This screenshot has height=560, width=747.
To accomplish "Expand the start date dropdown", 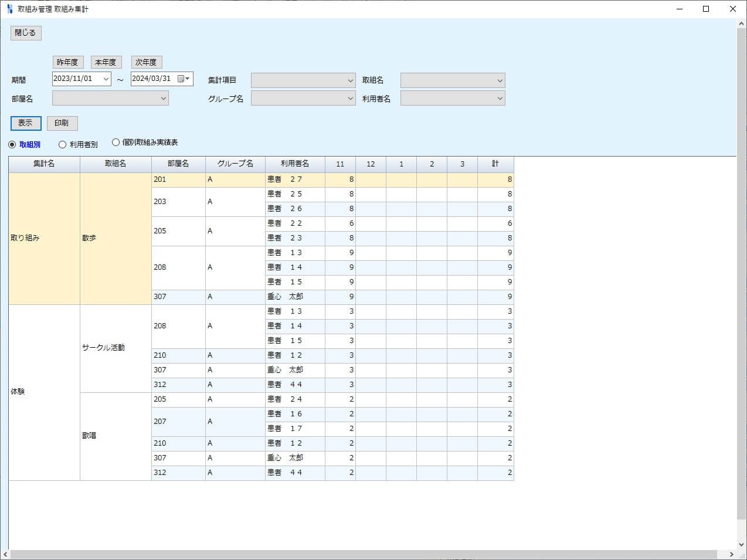I will tap(106, 79).
